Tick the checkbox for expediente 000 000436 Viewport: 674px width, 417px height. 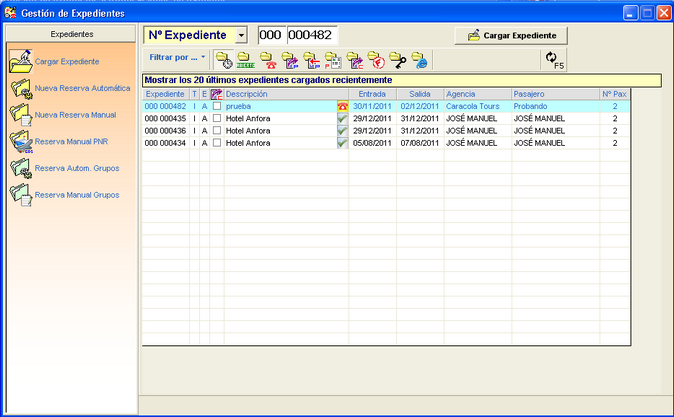coord(217,130)
